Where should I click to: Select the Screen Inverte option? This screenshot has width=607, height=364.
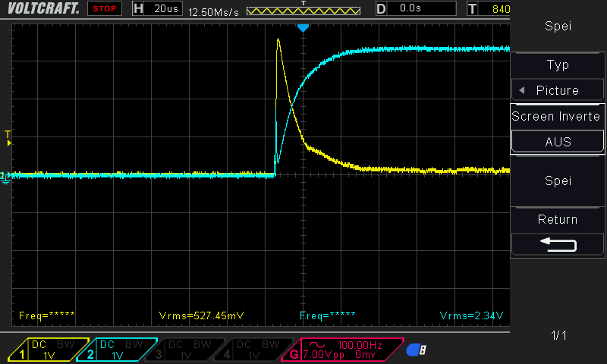click(x=556, y=116)
